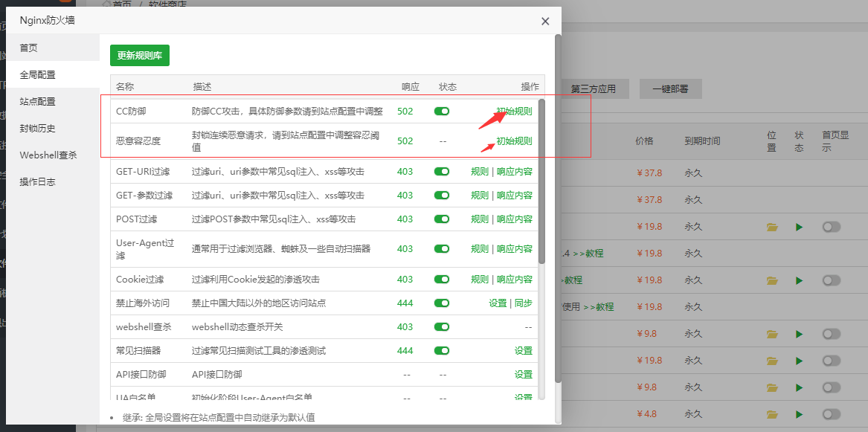This screenshot has height=432, width=868.
Task: Toggle the CC防御 status switch
Action: point(442,112)
